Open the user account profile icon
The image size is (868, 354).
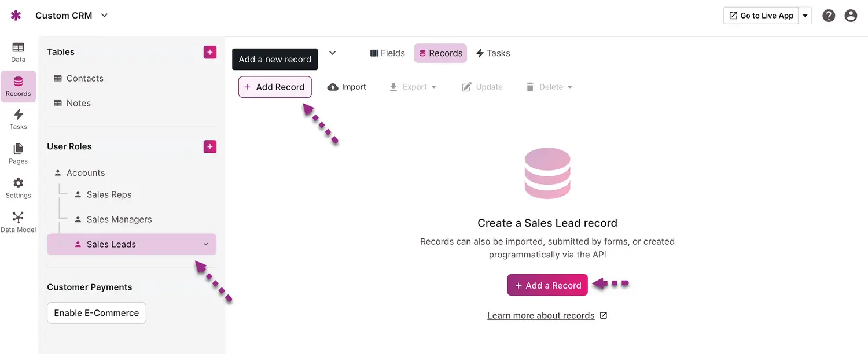pos(851,16)
